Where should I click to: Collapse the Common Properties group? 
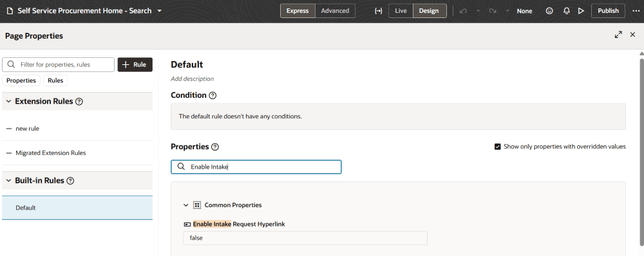pyautogui.click(x=186, y=205)
